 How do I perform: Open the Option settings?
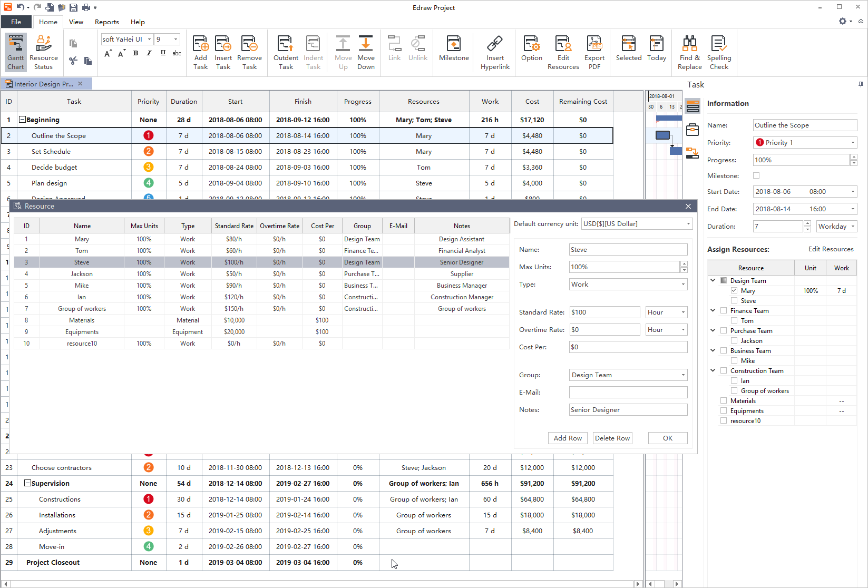point(531,48)
